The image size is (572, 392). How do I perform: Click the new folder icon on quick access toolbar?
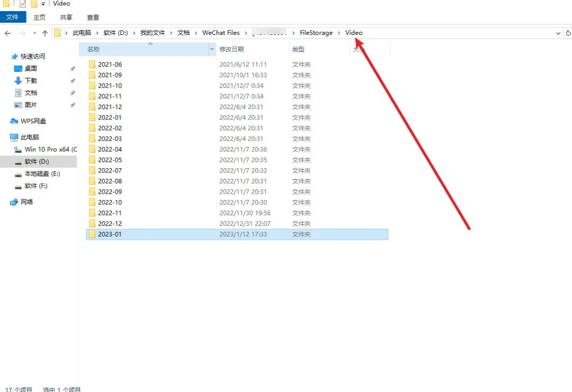point(34,4)
